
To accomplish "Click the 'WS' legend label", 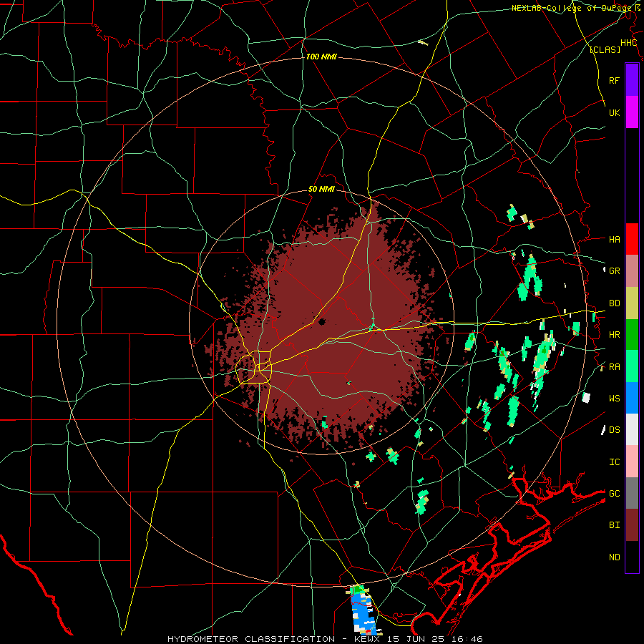I will (x=614, y=398).
